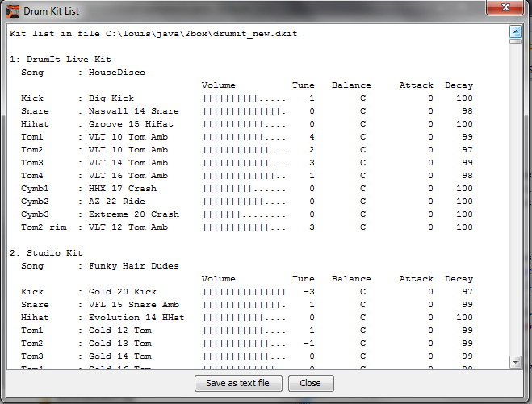Screen dimensions: 532x404
Task: Click the tune value -1 for Big Kick
Action: (x=309, y=98)
